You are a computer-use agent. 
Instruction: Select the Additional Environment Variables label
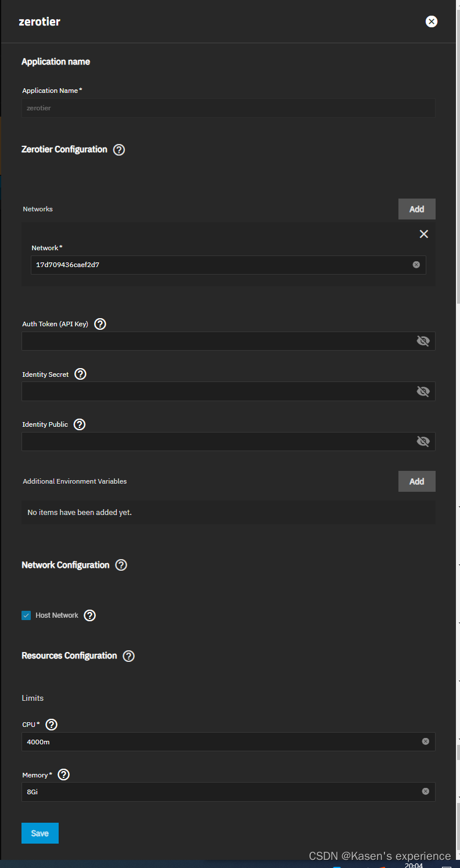pyautogui.click(x=75, y=481)
